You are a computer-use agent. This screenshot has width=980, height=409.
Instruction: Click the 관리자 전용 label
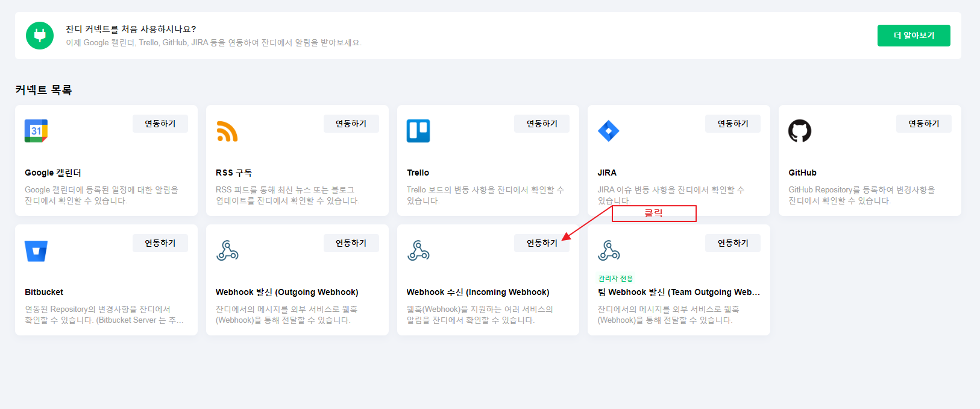pos(615,279)
